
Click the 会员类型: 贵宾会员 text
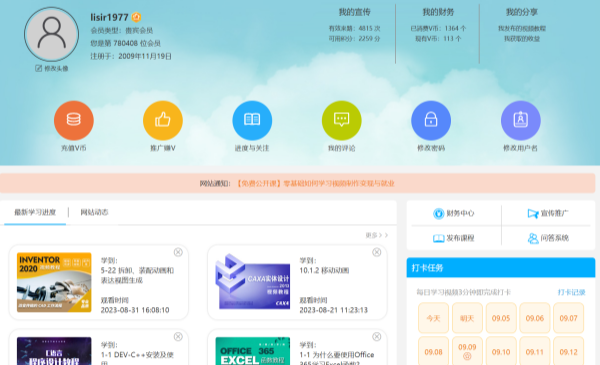pyautogui.click(x=122, y=30)
